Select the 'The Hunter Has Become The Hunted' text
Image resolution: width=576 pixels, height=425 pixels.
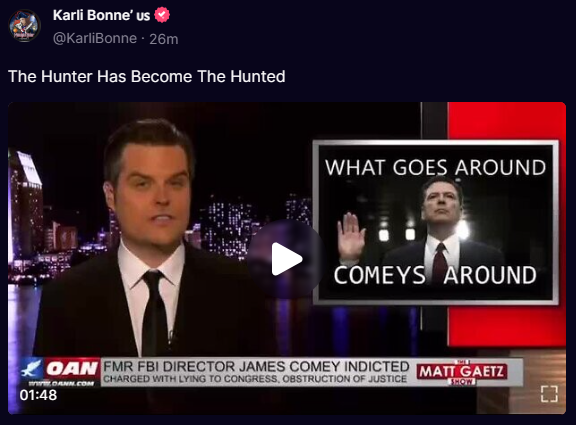click(x=147, y=76)
